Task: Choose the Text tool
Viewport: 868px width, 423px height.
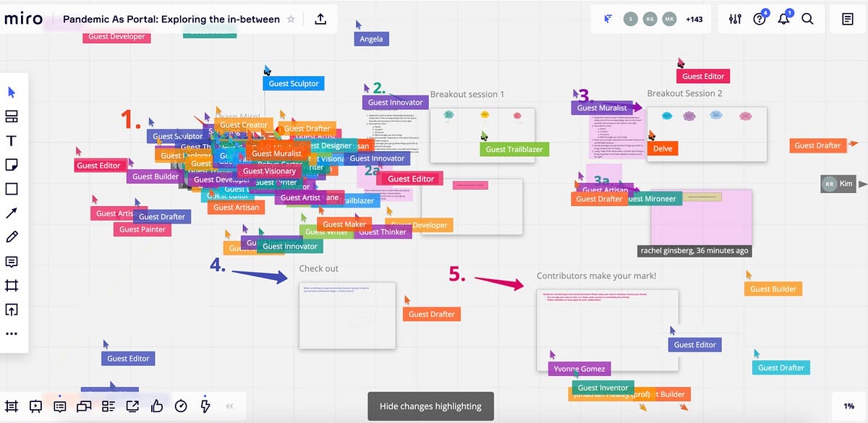Action: (12, 140)
